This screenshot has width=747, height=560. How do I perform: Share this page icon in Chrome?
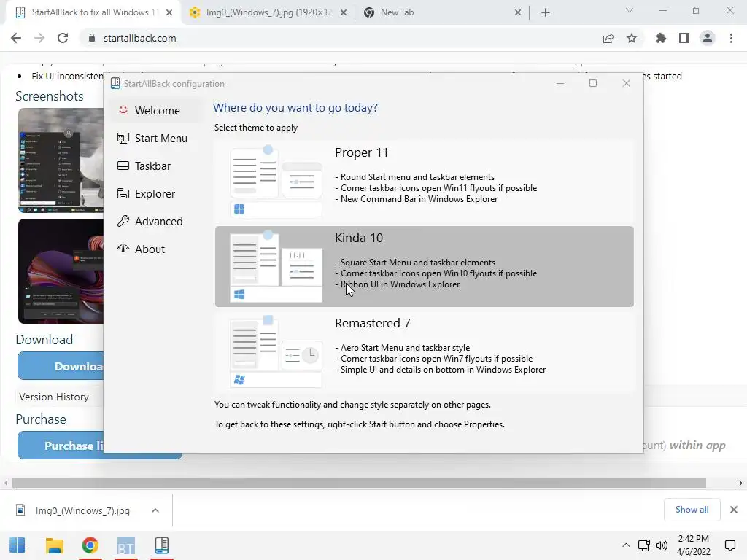coord(608,38)
